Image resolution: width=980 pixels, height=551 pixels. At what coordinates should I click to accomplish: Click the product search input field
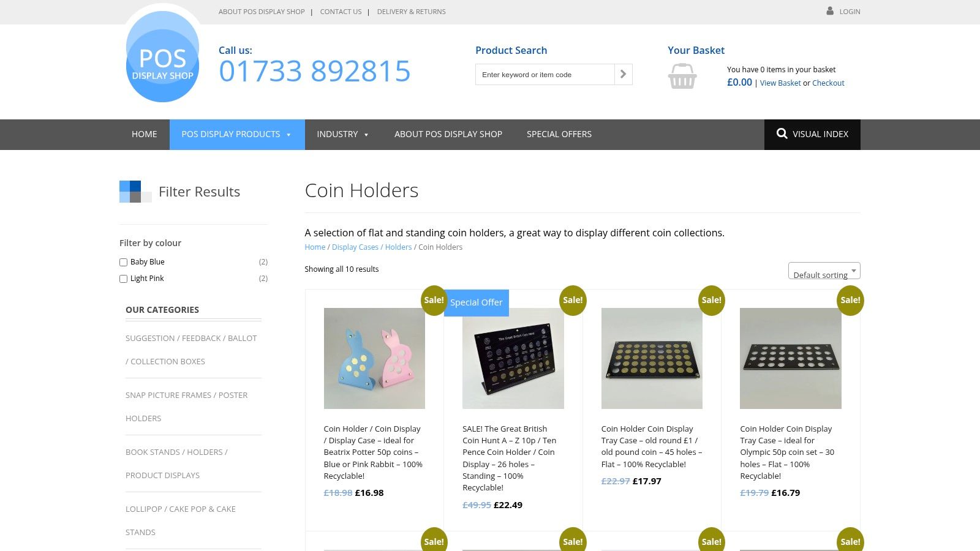545,74
